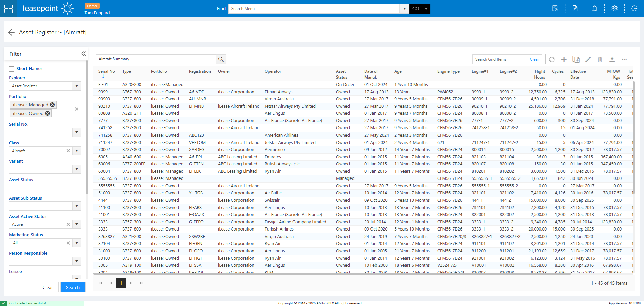Collapse the Filter panel with double chevron
The height and width of the screenshot is (306, 644).
84,53
